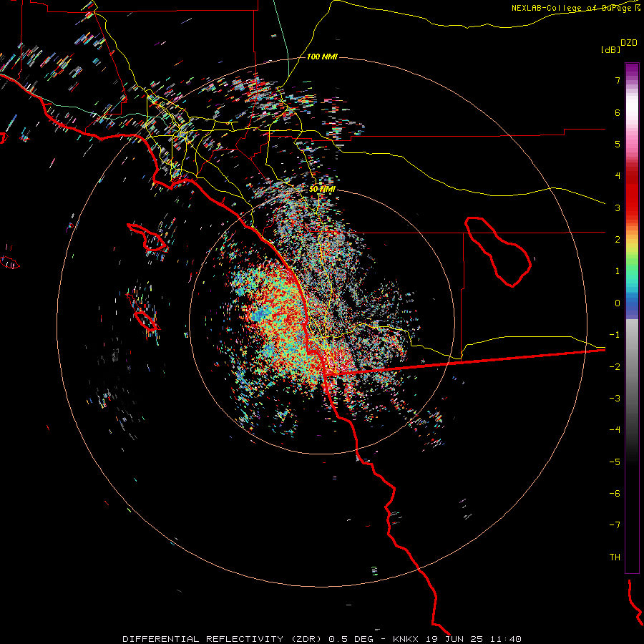Click the Santa Catalina Island outline
The height and width of the screenshot is (644, 644).
coord(148,238)
